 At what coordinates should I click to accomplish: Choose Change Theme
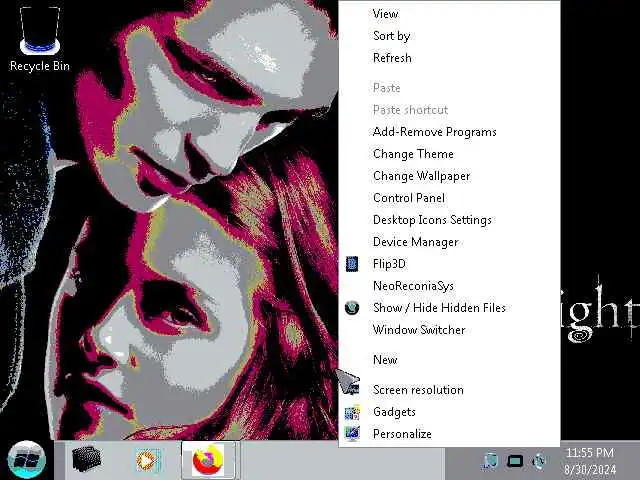[x=449, y=154]
